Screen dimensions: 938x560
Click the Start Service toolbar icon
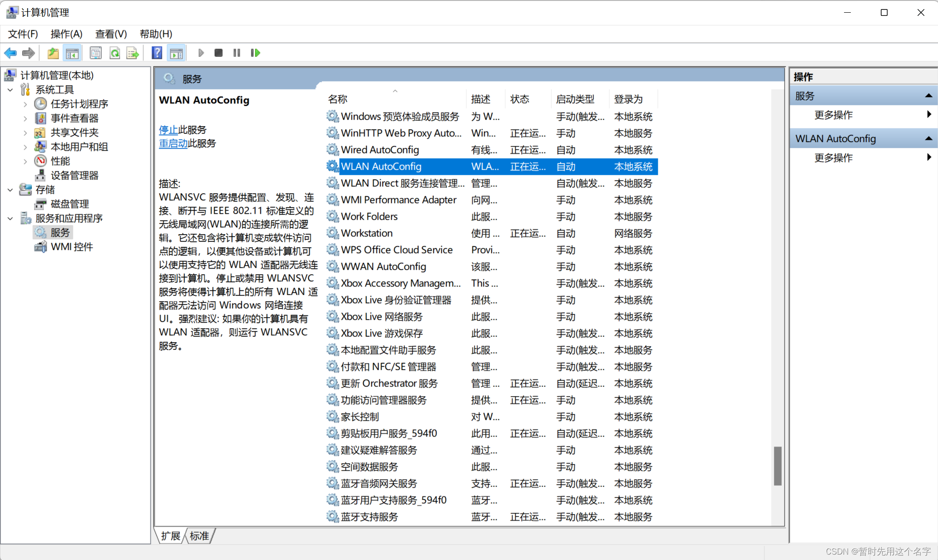201,53
